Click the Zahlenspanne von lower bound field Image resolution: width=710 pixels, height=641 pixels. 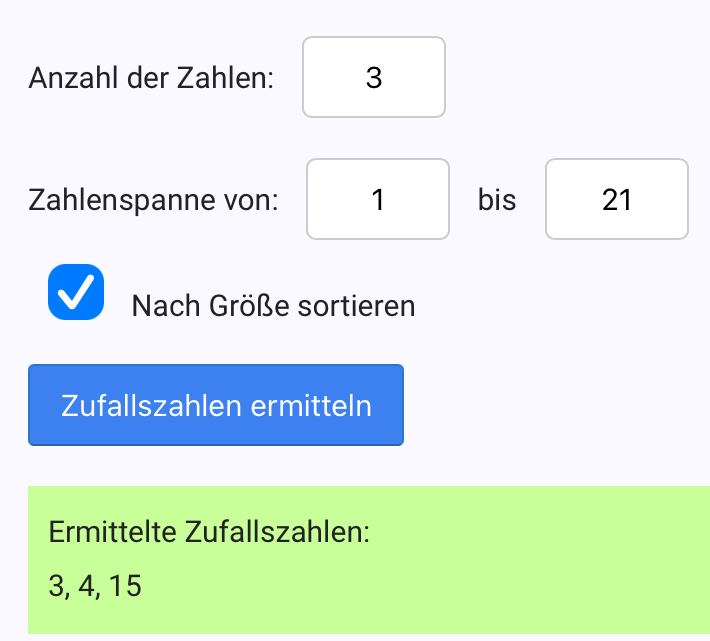(377, 200)
